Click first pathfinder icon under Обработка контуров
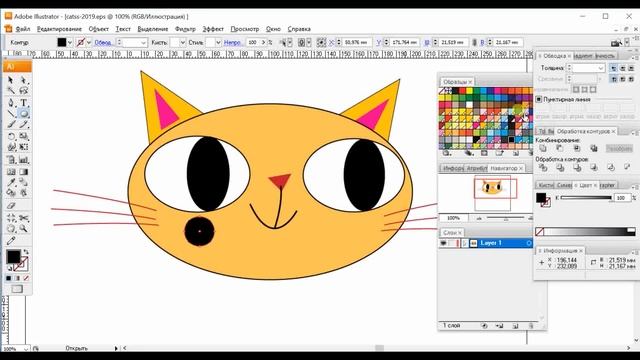 click(x=543, y=167)
